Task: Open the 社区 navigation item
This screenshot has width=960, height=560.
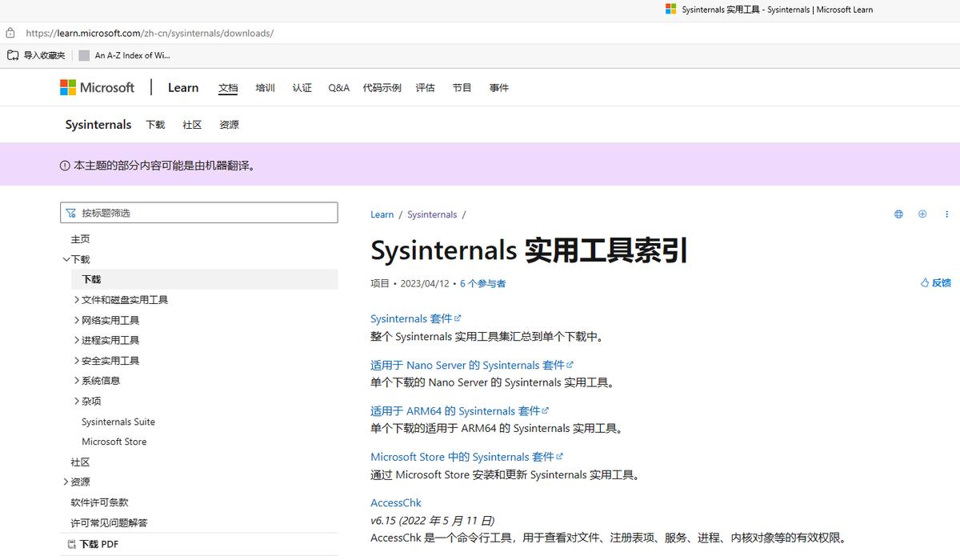Action: [x=192, y=125]
